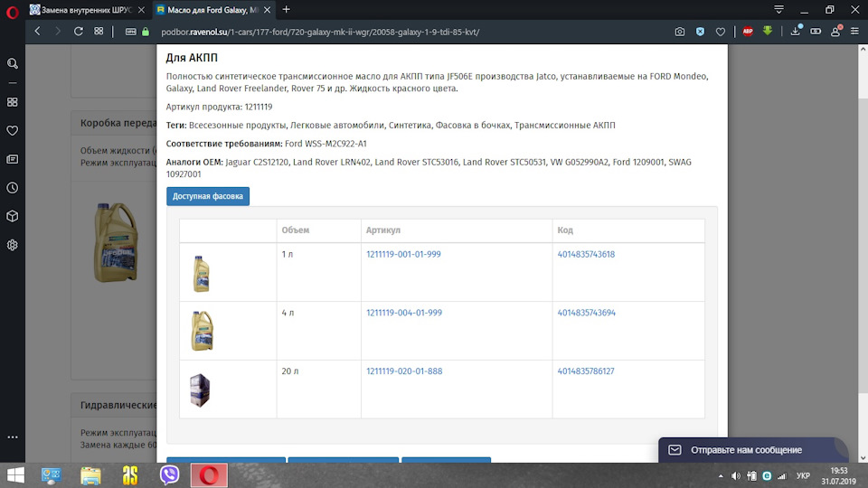The width and height of the screenshot is (868, 488).
Task: Open blue shield blocker icon in address bar
Action: coord(700,33)
